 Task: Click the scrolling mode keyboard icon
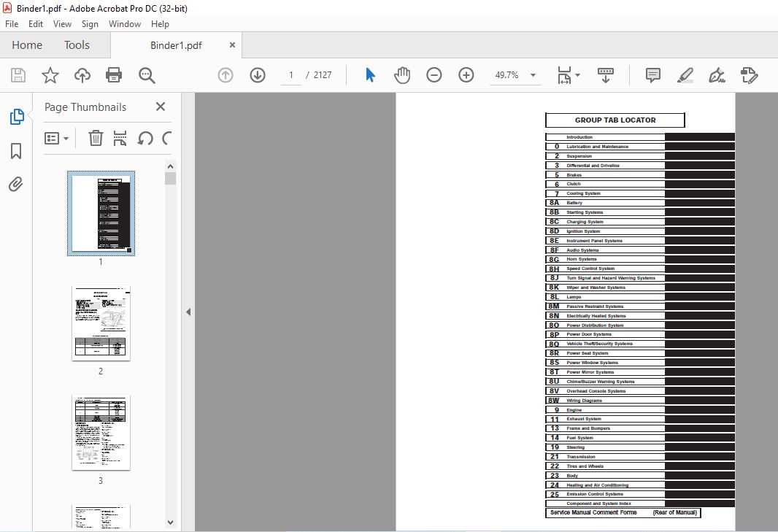(605, 75)
